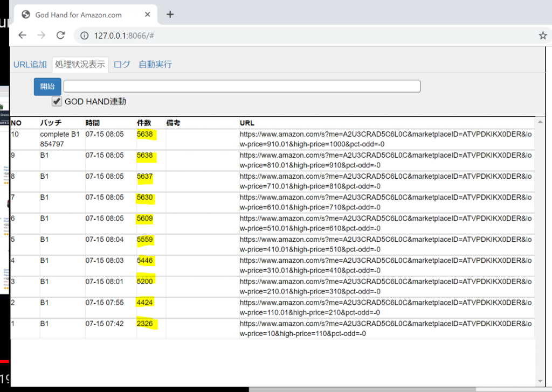The height and width of the screenshot is (392, 552).
Task: Select the count 2326 cell
Action: (144, 324)
